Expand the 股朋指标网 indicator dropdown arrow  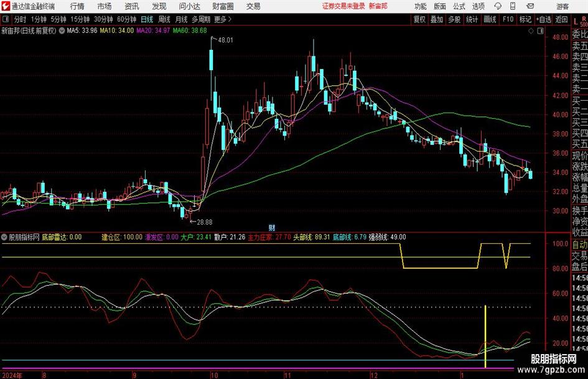[x=4, y=237]
